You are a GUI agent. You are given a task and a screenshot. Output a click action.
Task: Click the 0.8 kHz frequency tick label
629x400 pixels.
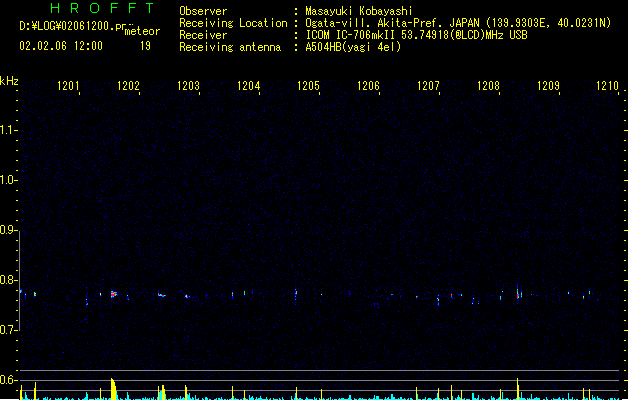tap(8, 280)
